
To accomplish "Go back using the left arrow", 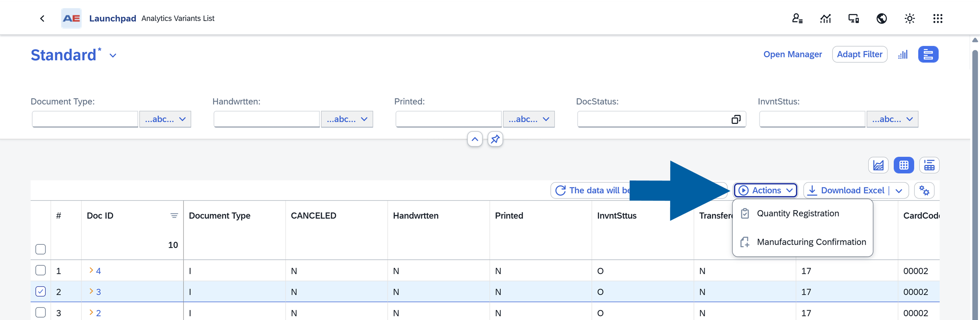I will pyautogui.click(x=42, y=18).
